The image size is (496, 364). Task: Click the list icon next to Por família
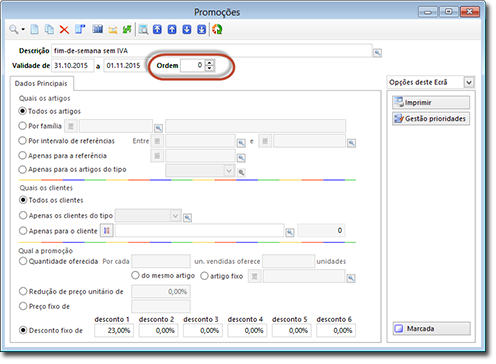[71, 126]
